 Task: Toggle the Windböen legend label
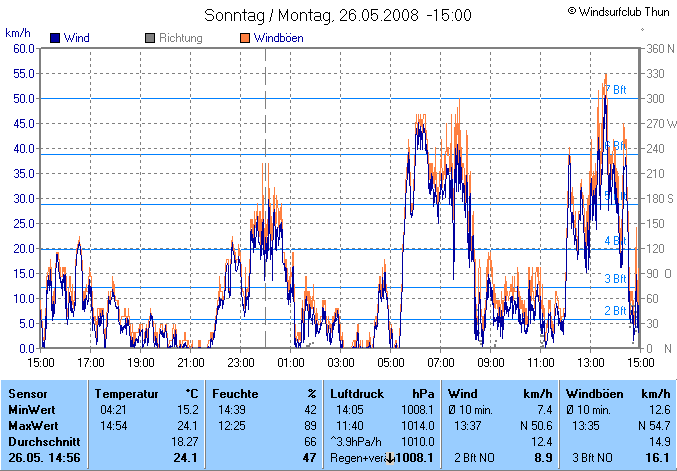[x=280, y=38]
